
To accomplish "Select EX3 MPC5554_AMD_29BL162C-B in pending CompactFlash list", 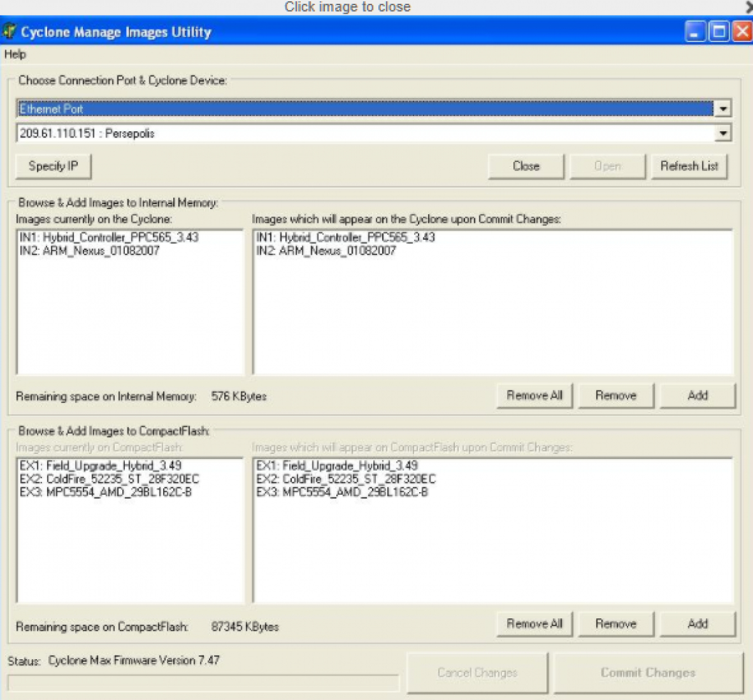I will coord(343,492).
